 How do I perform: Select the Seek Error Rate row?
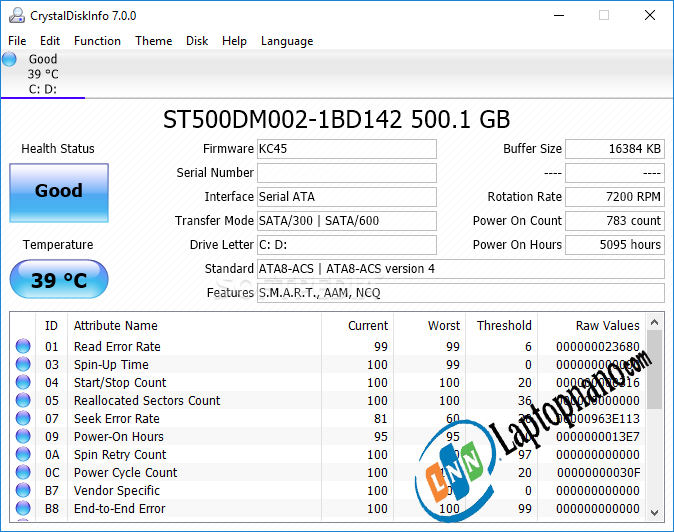coord(328,419)
